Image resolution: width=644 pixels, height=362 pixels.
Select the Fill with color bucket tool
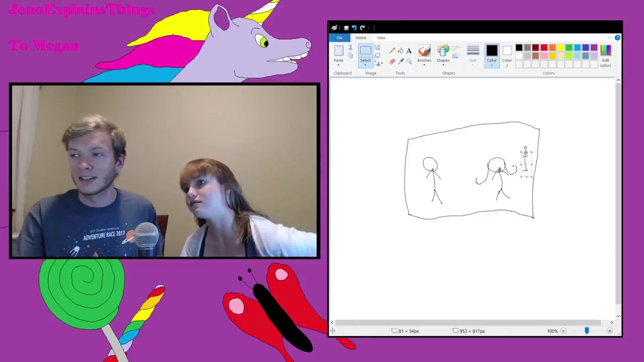[400, 50]
